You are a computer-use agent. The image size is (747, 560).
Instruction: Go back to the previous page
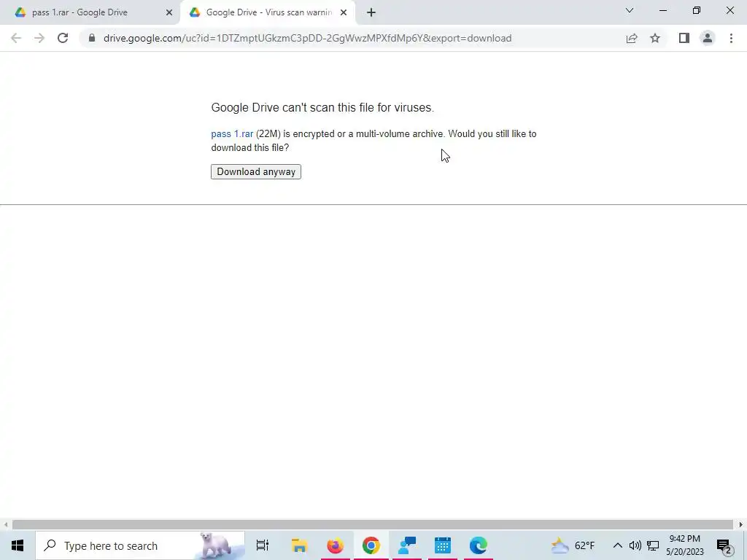(16, 38)
